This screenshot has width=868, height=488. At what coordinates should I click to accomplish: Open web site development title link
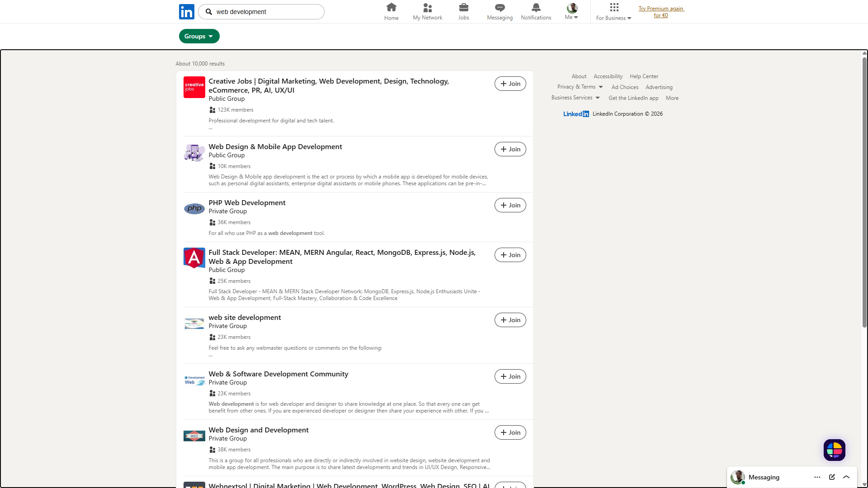(245, 317)
